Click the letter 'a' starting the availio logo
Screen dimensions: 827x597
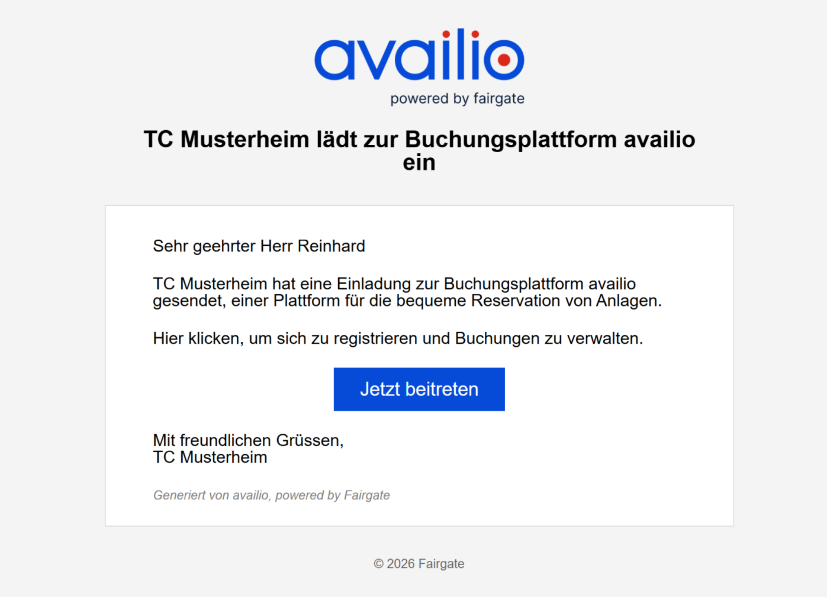point(334,61)
